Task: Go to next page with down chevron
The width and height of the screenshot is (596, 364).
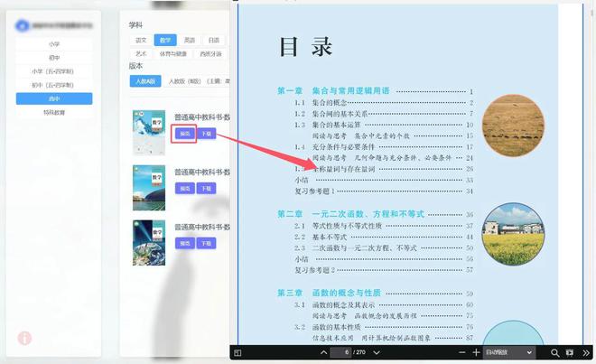Action: (x=377, y=352)
